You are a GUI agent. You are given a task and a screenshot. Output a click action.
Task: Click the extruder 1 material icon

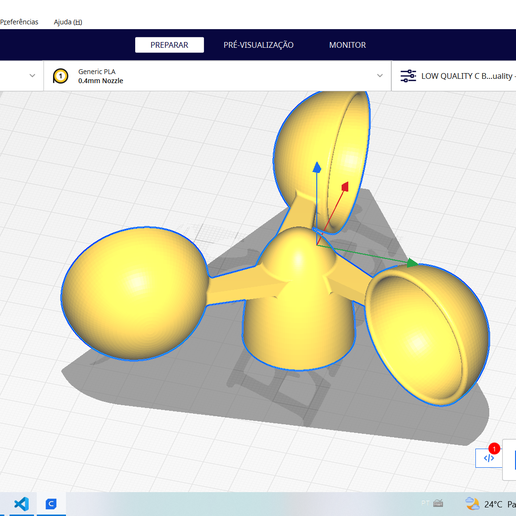[60, 76]
